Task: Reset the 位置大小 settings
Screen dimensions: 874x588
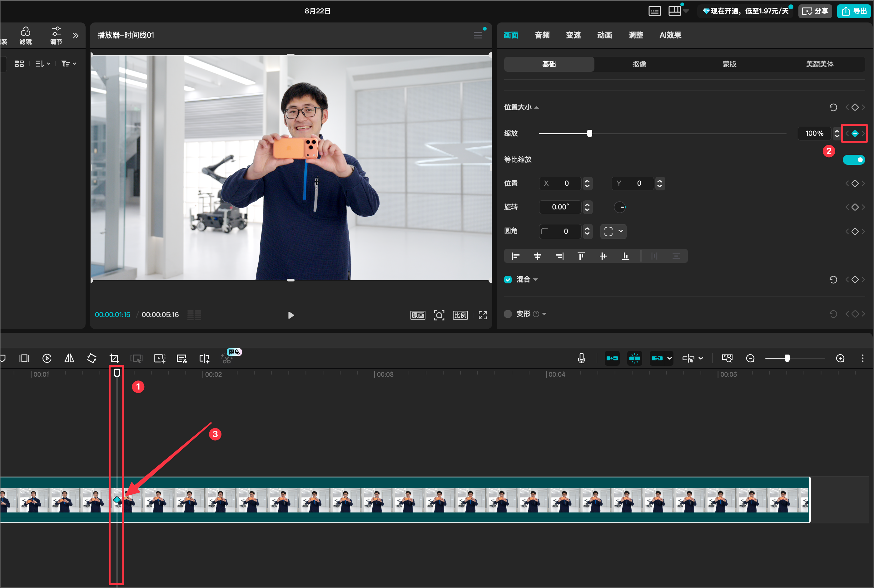Action: point(833,108)
